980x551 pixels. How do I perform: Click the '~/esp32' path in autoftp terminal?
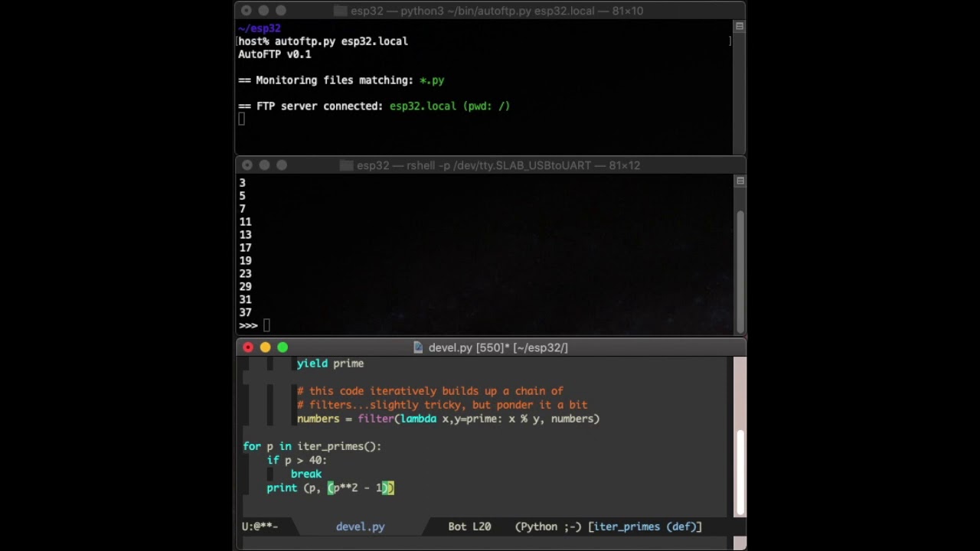(x=260, y=28)
